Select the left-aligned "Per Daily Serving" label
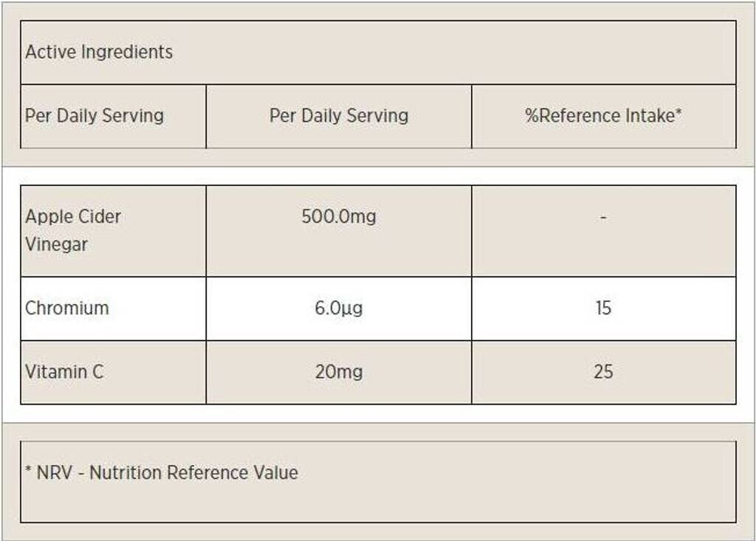756x541 pixels. tap(94, 116)
